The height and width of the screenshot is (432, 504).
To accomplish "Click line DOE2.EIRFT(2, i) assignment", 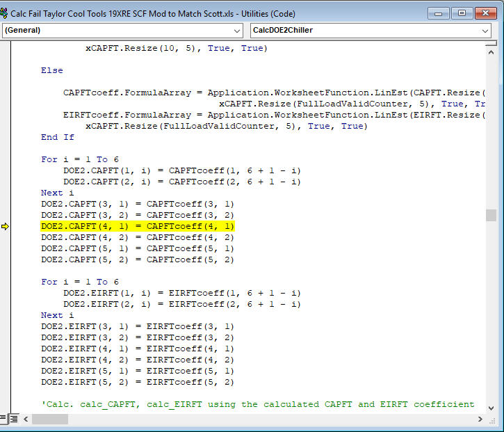I will [x=182, y=304].
